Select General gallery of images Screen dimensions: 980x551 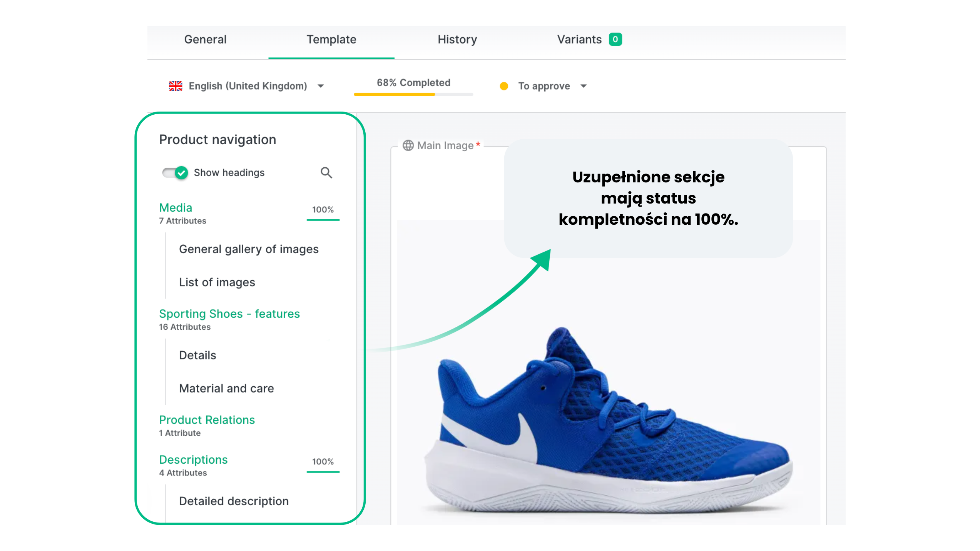pyautogui.click(x=249, y=249)
